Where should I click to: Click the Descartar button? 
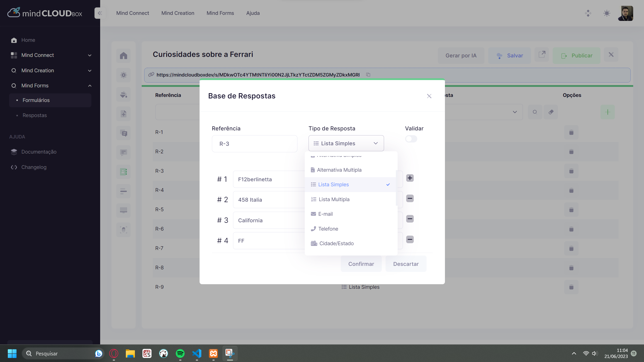pos(406,264)
